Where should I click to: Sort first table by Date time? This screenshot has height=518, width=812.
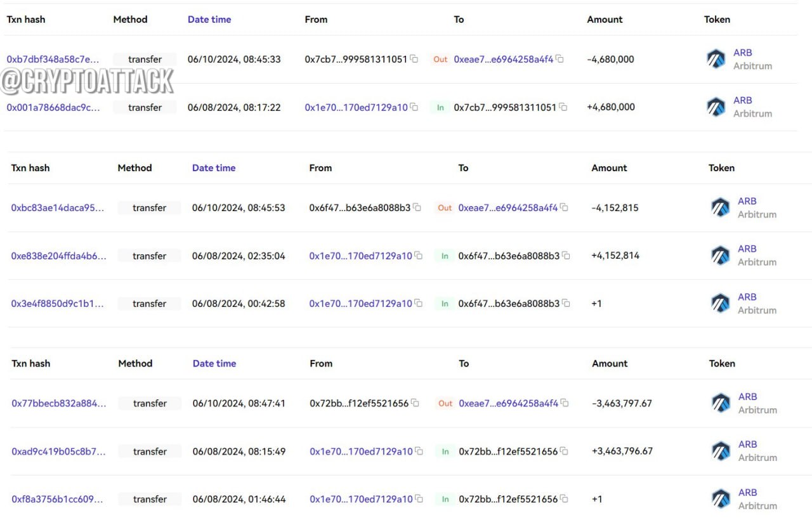tap(209, 19)
